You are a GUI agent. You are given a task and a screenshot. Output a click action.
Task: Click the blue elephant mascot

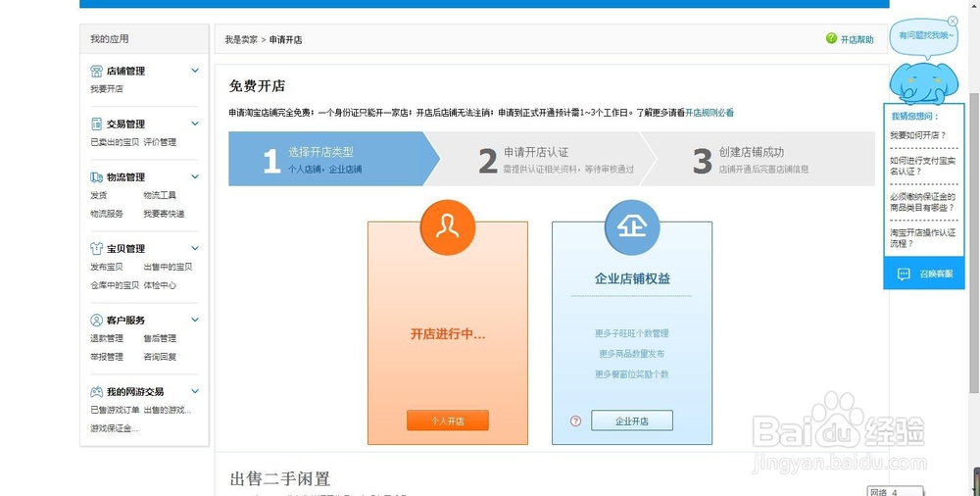click(923, 81)
